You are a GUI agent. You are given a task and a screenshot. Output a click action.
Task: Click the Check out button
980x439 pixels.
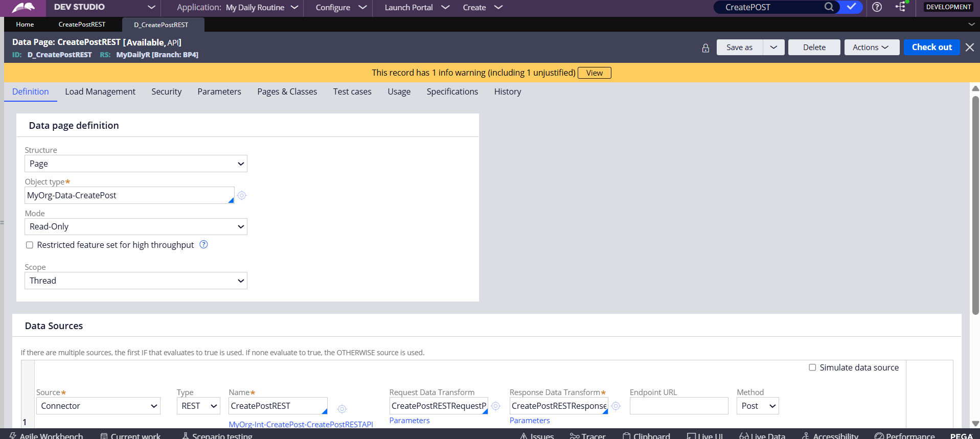click(x=931, y=47)
